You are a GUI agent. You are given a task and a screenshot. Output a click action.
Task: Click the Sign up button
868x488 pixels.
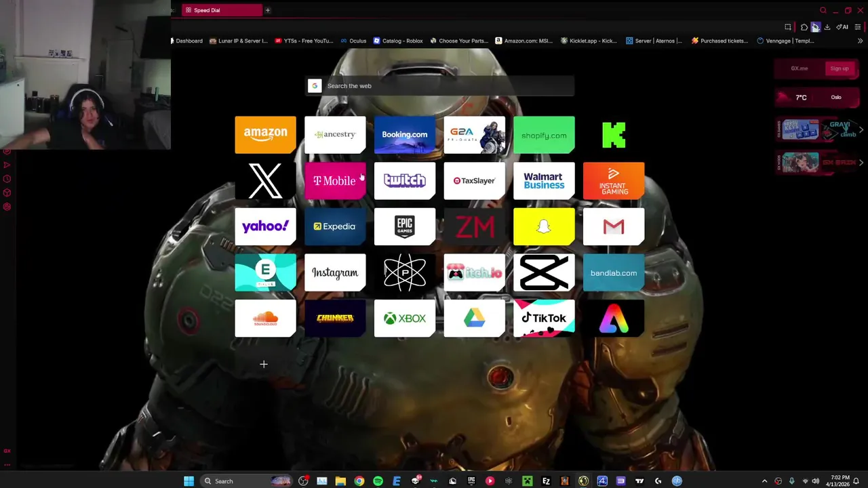click(x=839, y=68)
